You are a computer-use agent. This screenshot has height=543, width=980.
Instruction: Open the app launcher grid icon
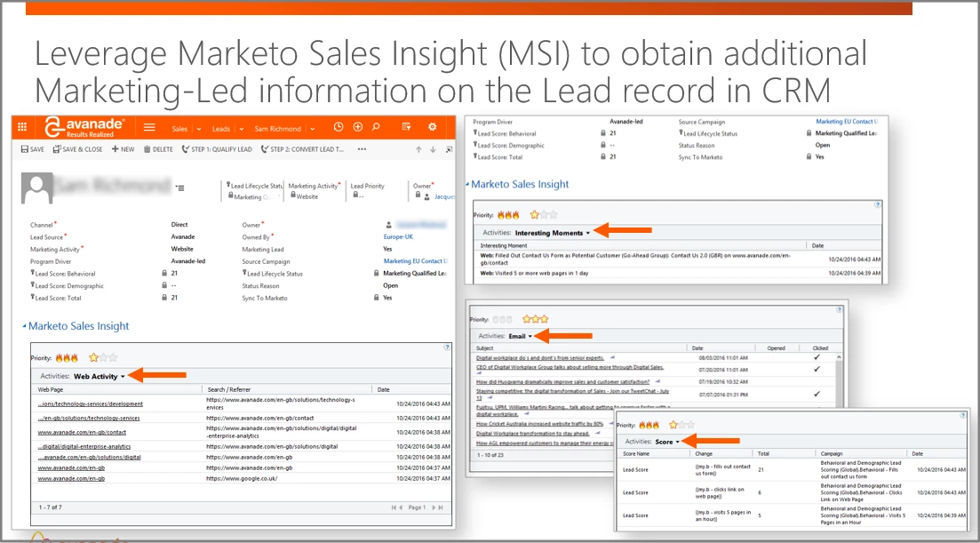tap(22, 127)
